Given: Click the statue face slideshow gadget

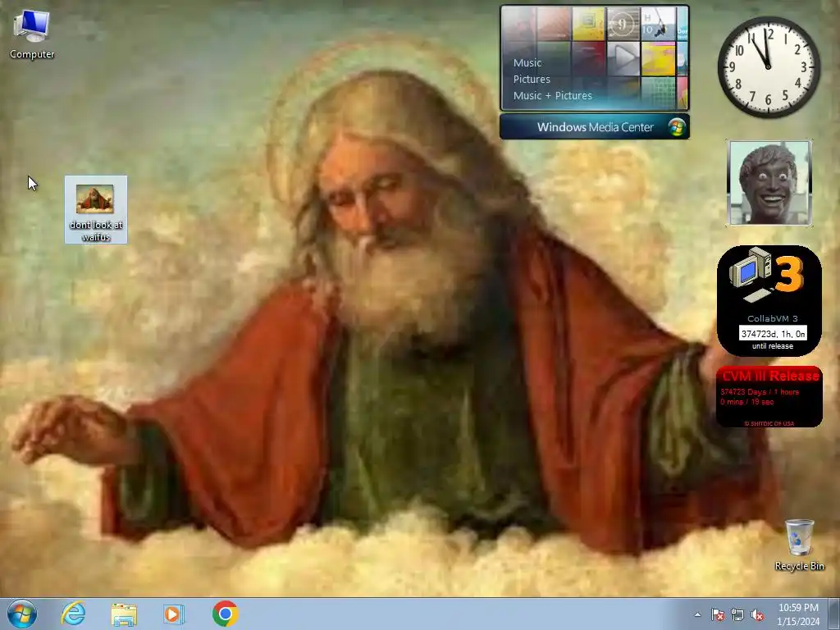Looking at the screenshot, I should pos(769,183).
